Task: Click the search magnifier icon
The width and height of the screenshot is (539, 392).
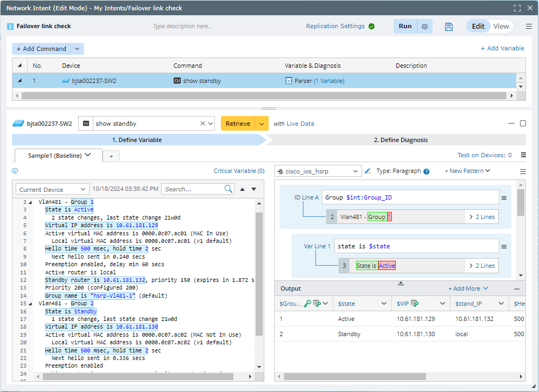Action: point(229,189)
